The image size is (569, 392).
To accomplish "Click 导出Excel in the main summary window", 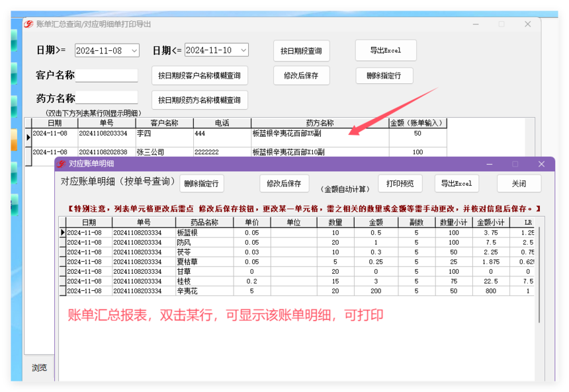I will click(386, 50).
